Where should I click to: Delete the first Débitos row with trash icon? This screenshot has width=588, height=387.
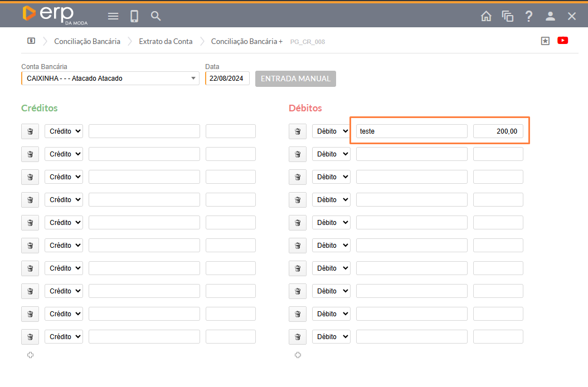298,131
